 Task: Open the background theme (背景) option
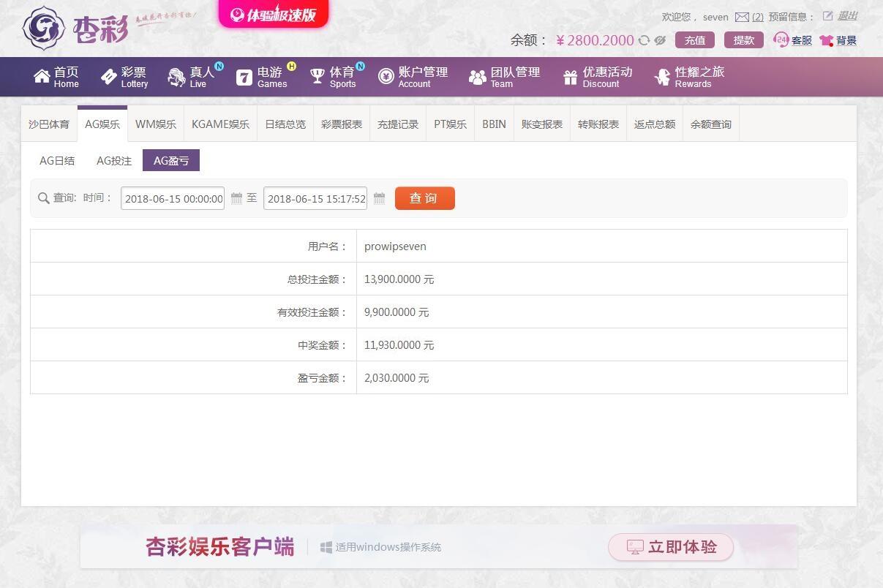click(838, 40)
